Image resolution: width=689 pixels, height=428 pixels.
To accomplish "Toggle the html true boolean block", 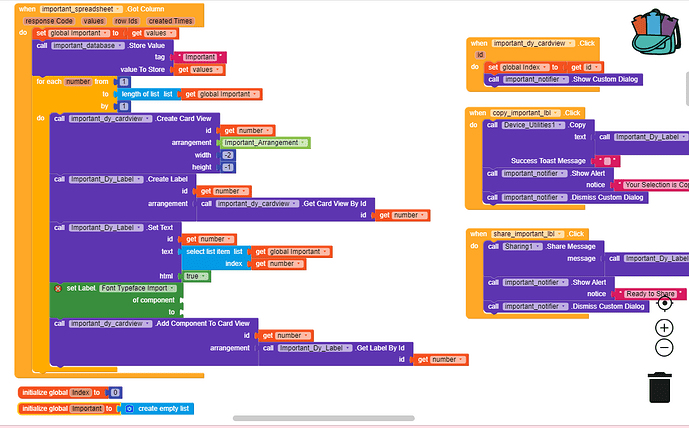I will pos(192,275).
